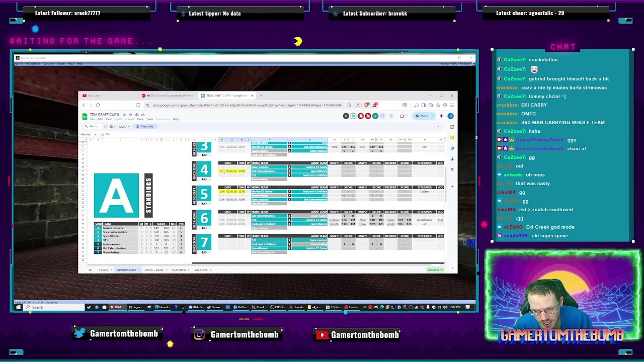This screenshot has width=644, height=362.
Task: Open the Windows Start menu
Action: pos(19,307)
